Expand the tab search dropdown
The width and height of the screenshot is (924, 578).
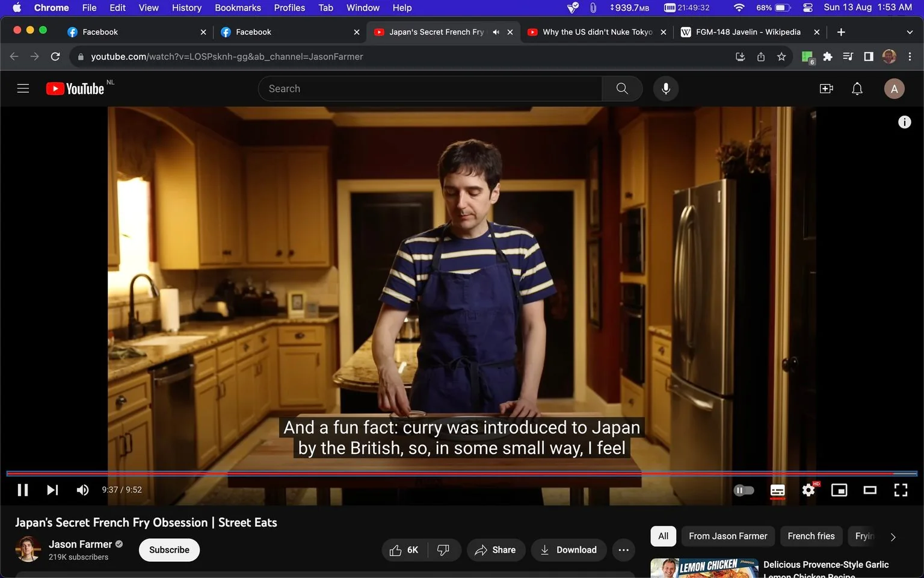coord(909,32)
